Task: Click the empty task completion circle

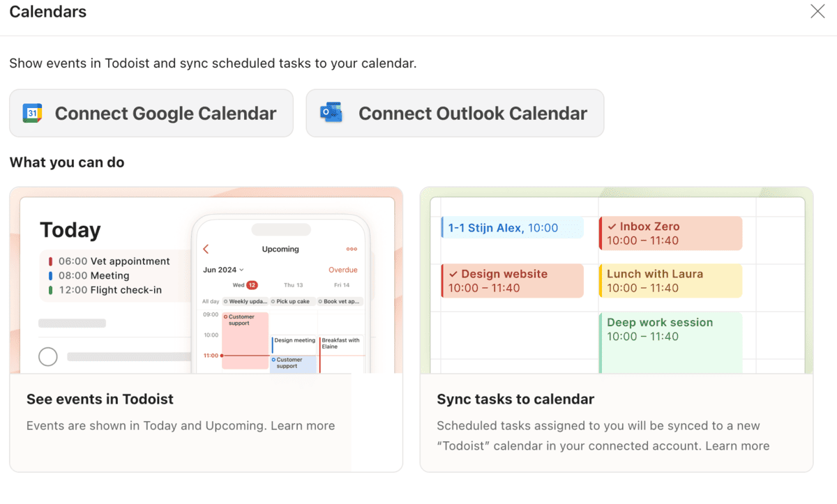Action: pyautogui.click(x=47, y=356)
